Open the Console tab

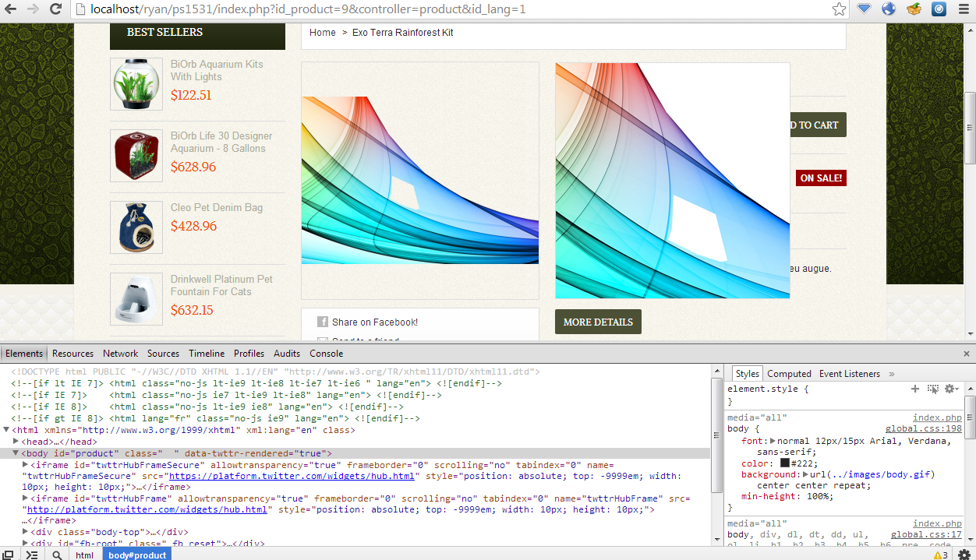pyautogui.click(x=326, y=353)
